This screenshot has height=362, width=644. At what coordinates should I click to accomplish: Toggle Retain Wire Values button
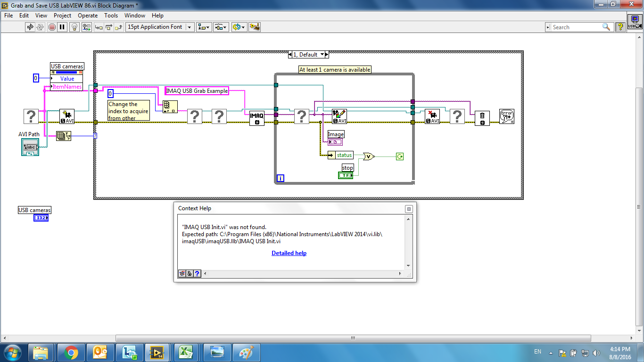(86, 27)
